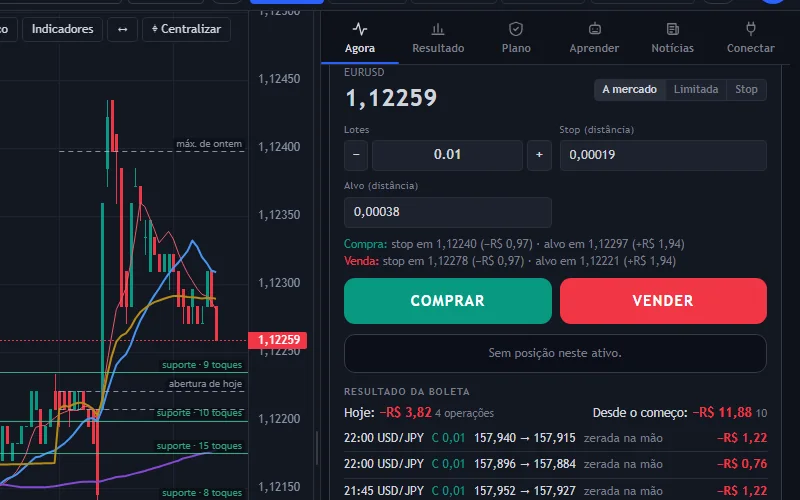Click the 'suporte · 15 toques' label
The width and height of the screenshot is (800, 500).
tap(199, 445)
